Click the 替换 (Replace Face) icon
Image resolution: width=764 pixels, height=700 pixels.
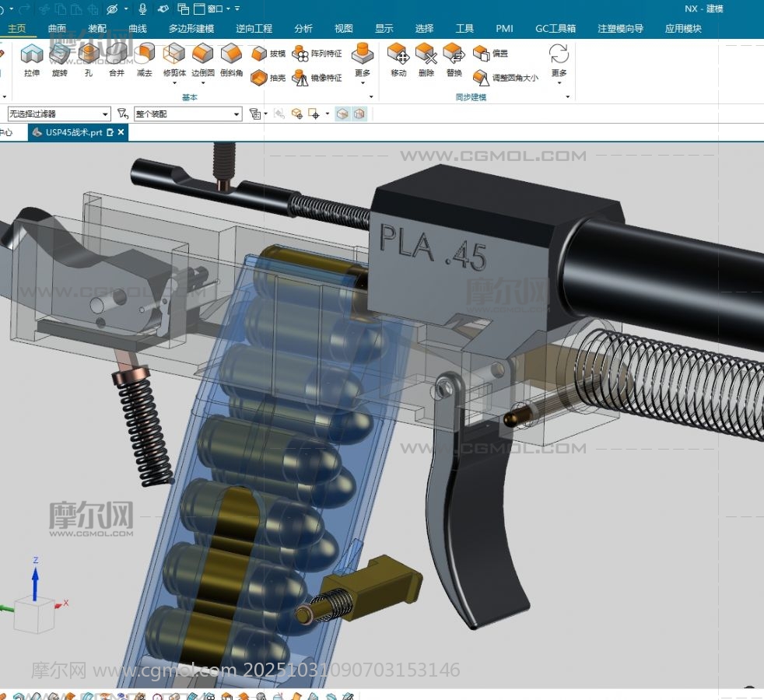pyautogui.click(x=454, y=60)
